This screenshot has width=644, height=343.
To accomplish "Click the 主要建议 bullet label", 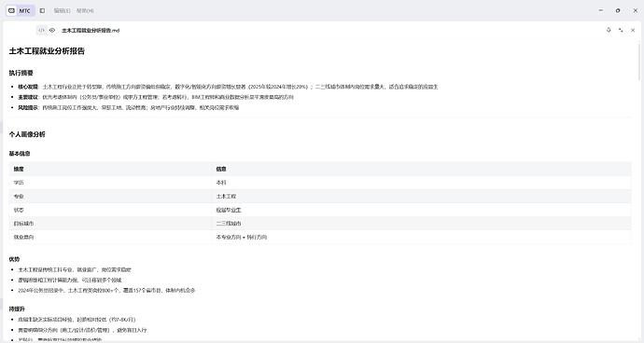I will (28, 97).
